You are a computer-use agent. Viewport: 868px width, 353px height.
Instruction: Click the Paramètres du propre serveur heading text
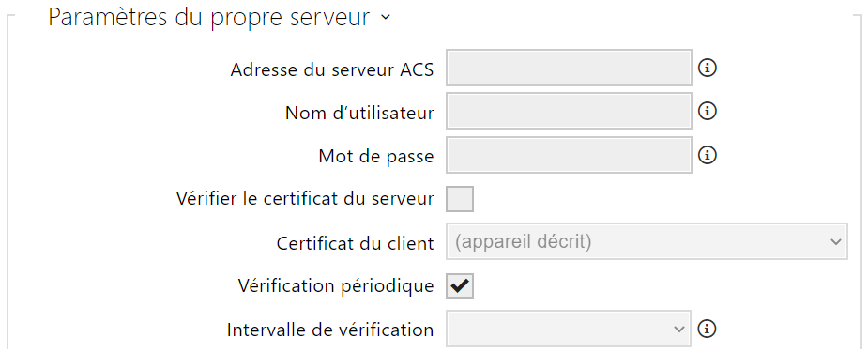[x=208, y=17]
